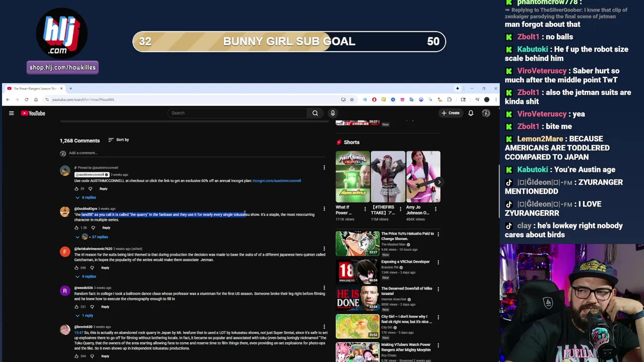Open menu for THEFIRSTTAKE short
This screenshot has height=362, width=644.
click(x=400, y=209)
